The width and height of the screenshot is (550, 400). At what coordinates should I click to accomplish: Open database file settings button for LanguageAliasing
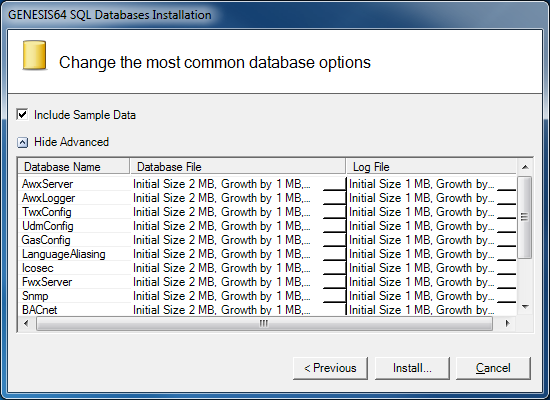[x=334, y=254]
